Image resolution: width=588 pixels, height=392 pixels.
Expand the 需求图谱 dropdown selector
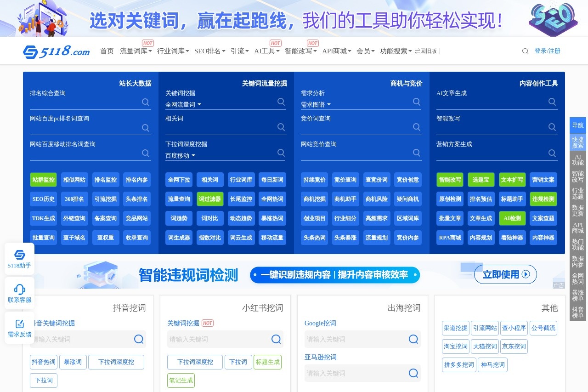click(316, 105)
